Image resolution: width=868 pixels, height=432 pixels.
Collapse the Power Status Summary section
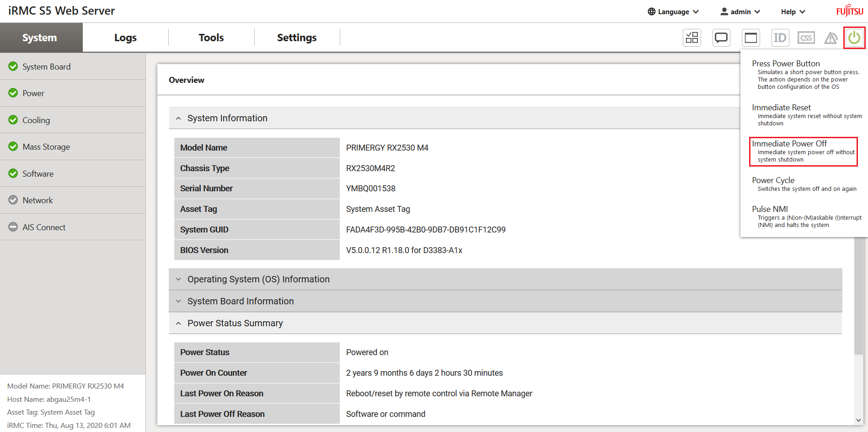(x=235, y=323)
